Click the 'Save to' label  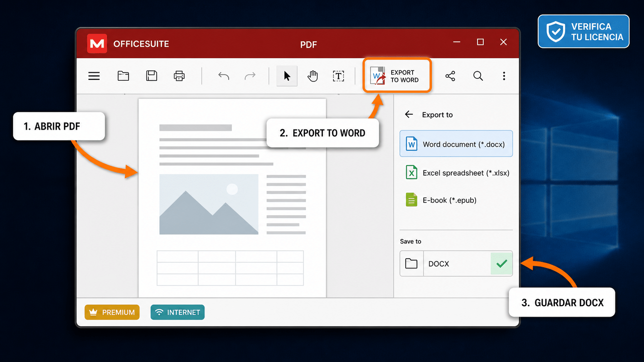pyautogui.click(x=411, y=241)
